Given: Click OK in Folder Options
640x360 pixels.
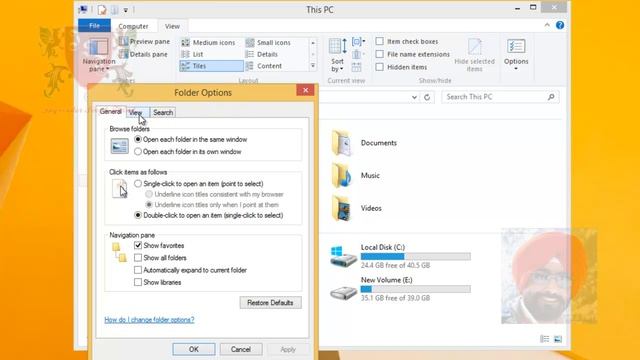Looking at the screenshot, I should (x=193, y=349).
